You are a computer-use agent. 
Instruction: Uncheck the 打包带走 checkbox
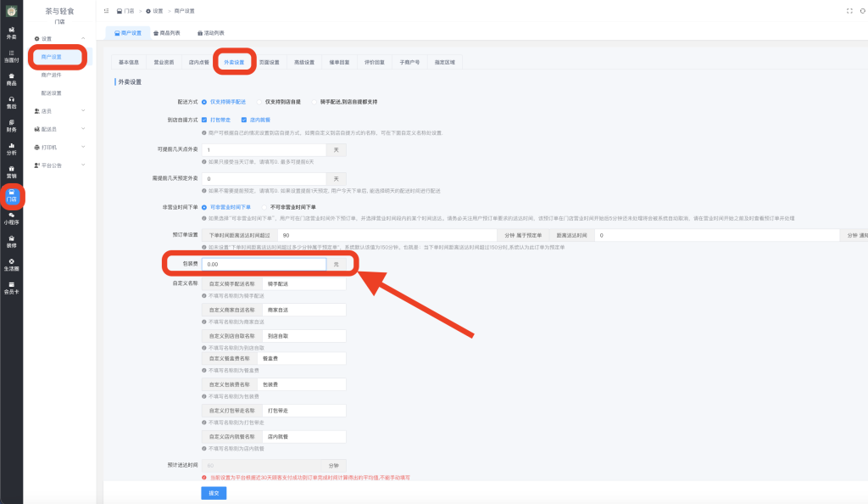tap(205, 120)
